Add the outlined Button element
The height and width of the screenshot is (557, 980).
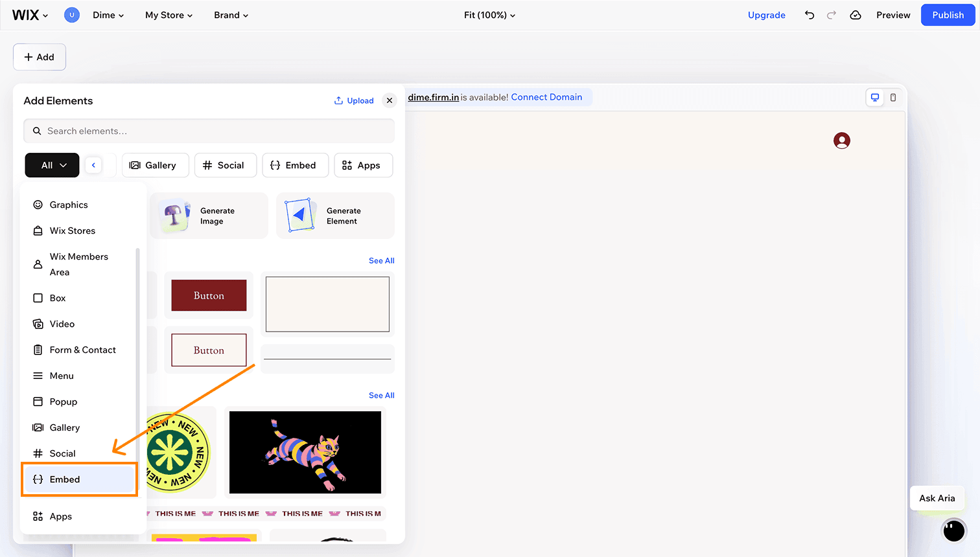click(x=209, y=350)
